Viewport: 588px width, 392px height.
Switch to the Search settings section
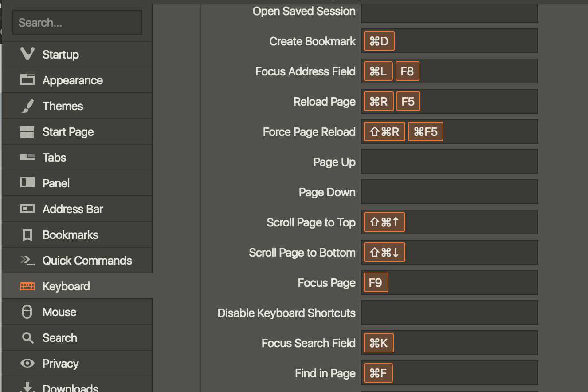click(59, 338)
